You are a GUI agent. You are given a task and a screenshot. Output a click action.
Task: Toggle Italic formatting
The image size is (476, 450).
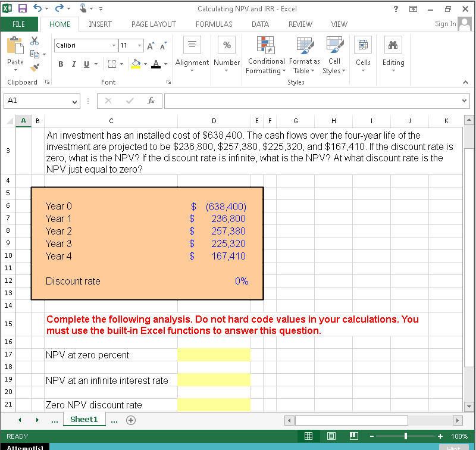74,64
